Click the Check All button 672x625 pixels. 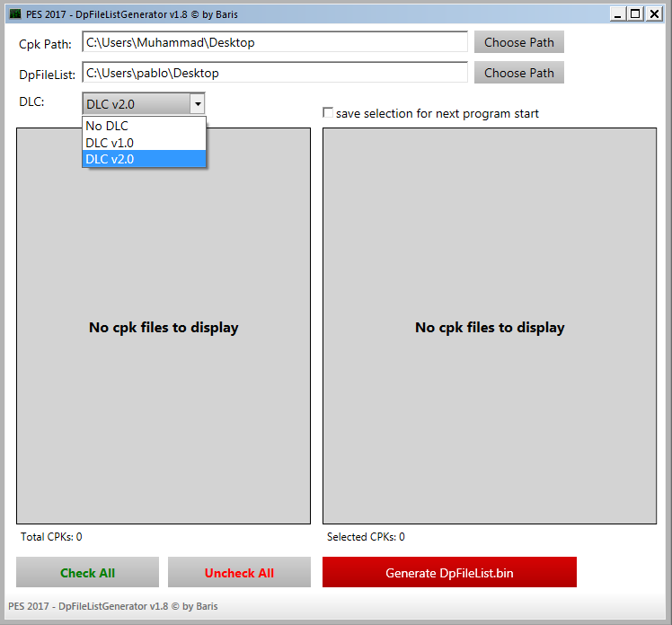(x=87, y=572)
